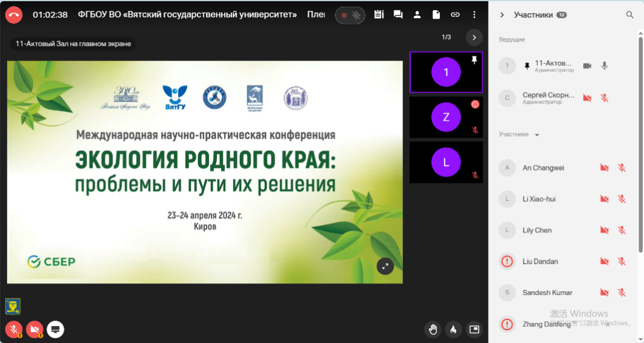Copy the meeting invite link icon
644x343 pixels.
(454, 15)
